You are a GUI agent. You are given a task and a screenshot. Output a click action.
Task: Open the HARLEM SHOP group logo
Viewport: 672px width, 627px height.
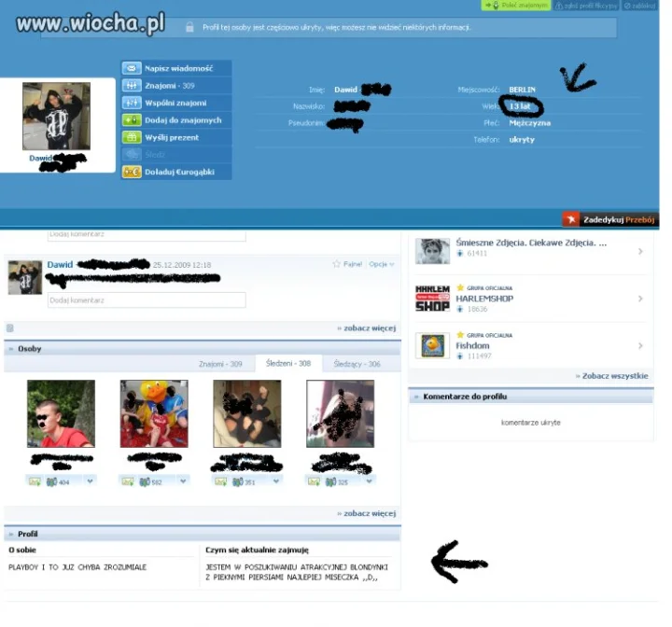[x=432, y=299]
